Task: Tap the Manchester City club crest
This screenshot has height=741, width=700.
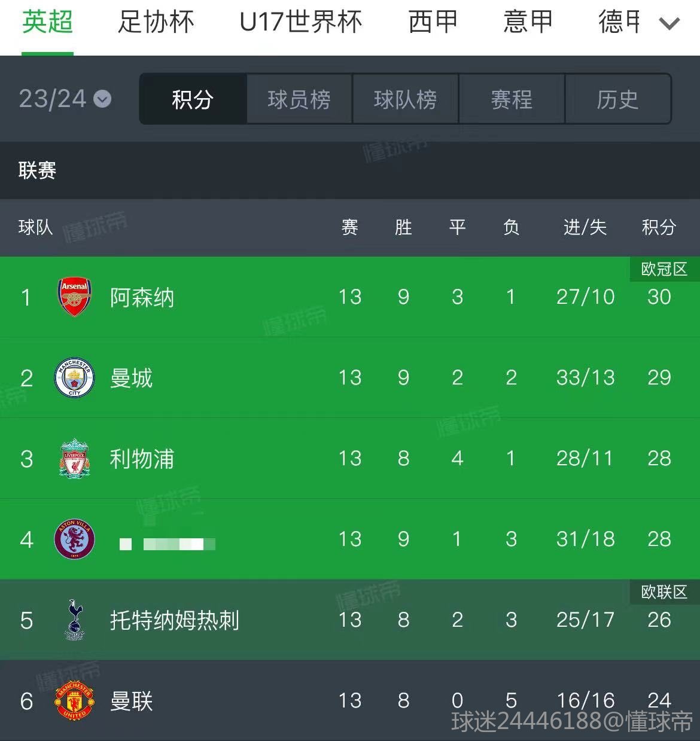Action: pos(74,378)
